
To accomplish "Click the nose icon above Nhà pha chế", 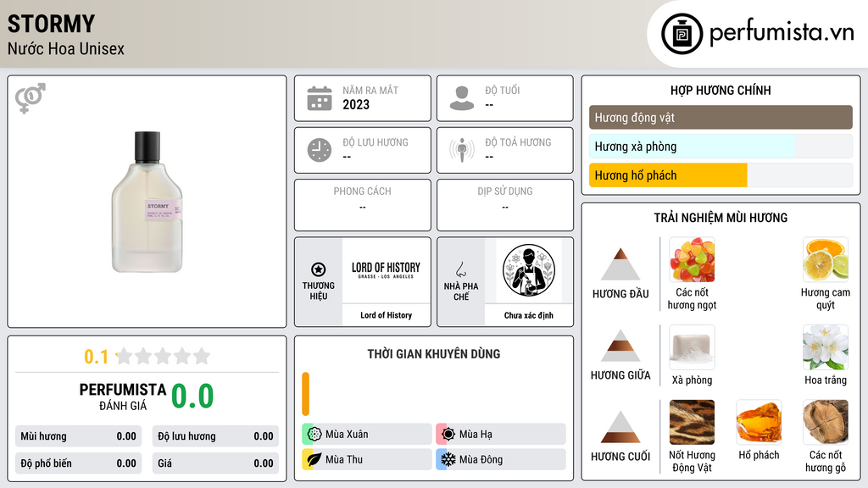I will point(460,269).
